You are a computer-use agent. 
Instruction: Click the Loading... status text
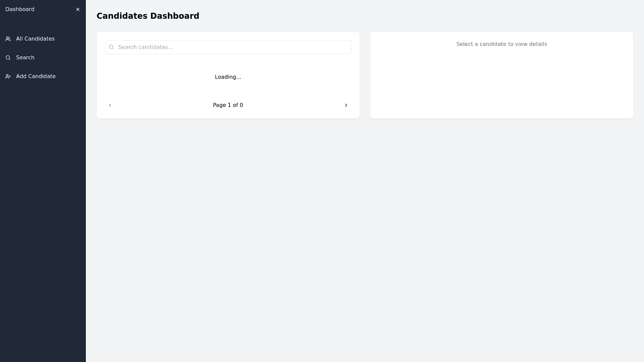click(228, 77)
